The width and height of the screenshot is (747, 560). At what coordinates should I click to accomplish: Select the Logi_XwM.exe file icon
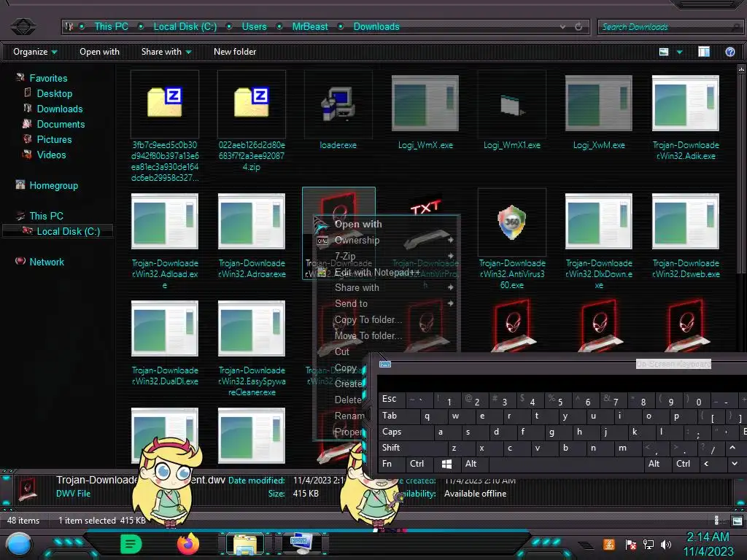tap(599, 103)
